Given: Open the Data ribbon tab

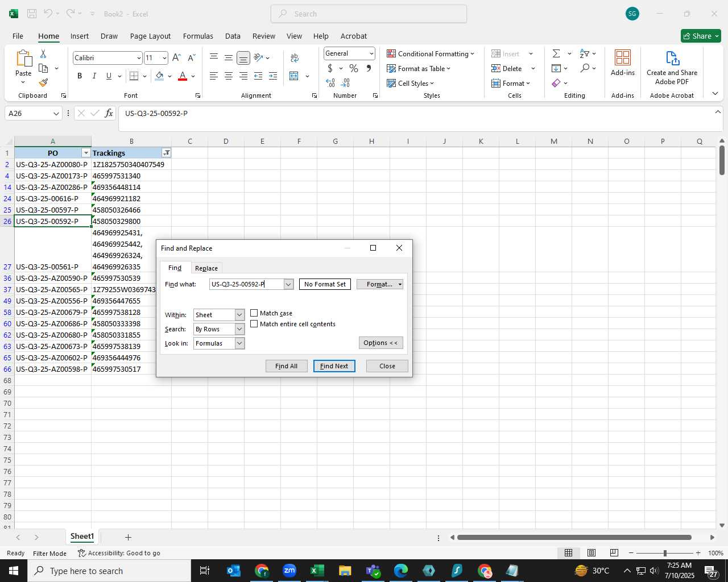Looking at the screenshot, I should pos(233,36).
